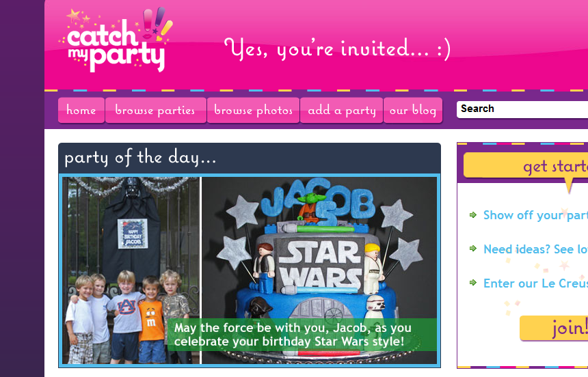Image resolution: width=588 pixels, height=377 pixels.
Task: Click green arrow beside Need ideas link
Action: 473,249
